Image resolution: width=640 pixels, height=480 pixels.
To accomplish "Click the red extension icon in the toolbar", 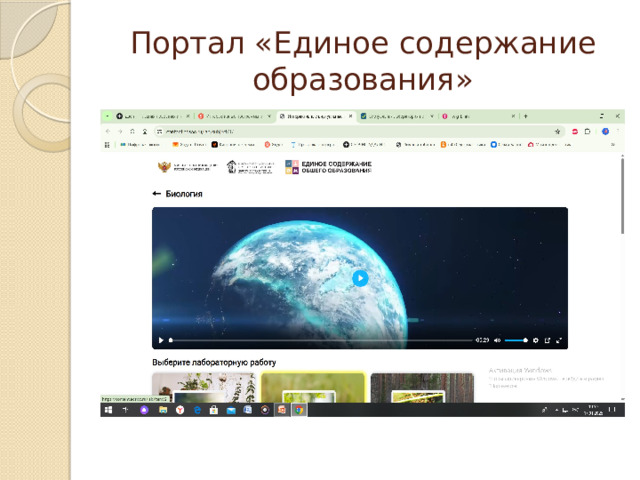I will pos(575,131).
